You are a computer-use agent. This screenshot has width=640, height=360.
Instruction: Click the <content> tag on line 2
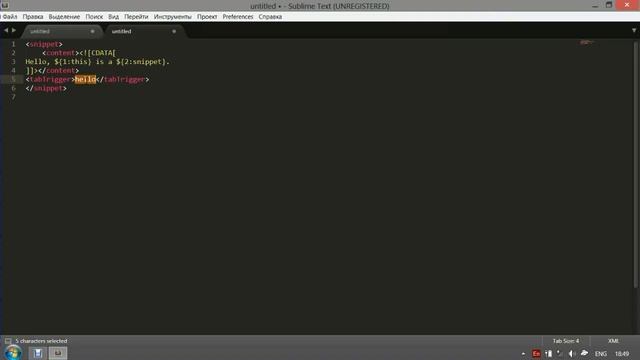pos(60,53)
